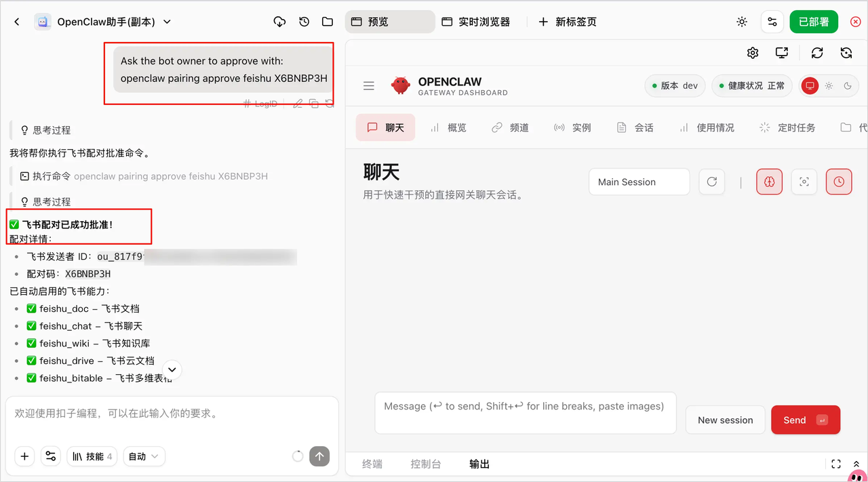The height and width of the screenshot is (482, 868).
Task: Go back with the left arrow icon
Action: [17, 22]
